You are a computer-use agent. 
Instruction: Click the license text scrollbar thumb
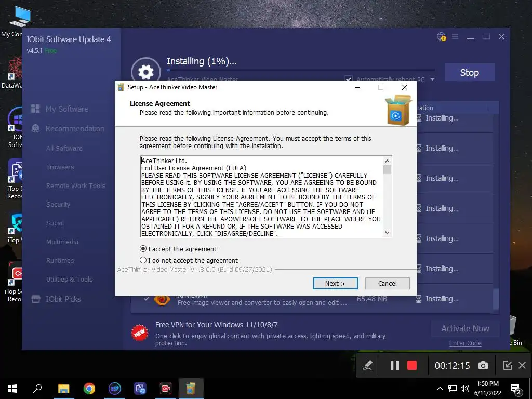tap(387, 169)
